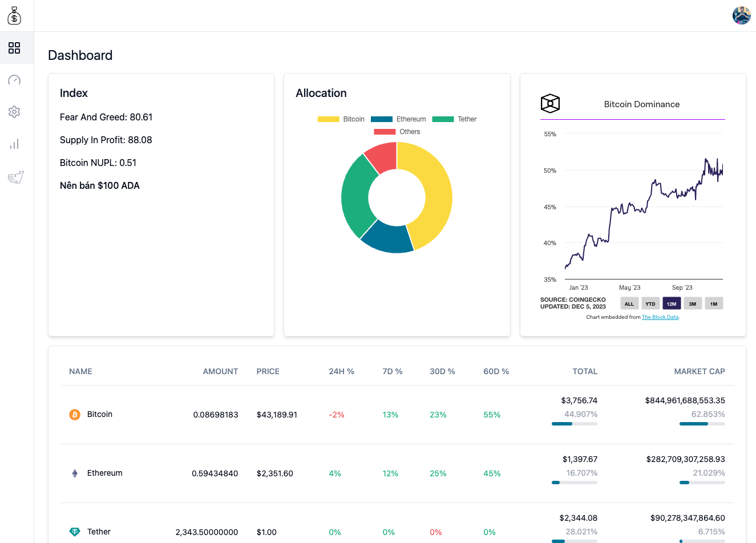Sort by 24H % column header
Viewport: 756px width, 543px height.
pyautogui.click(x=341, y=371)
